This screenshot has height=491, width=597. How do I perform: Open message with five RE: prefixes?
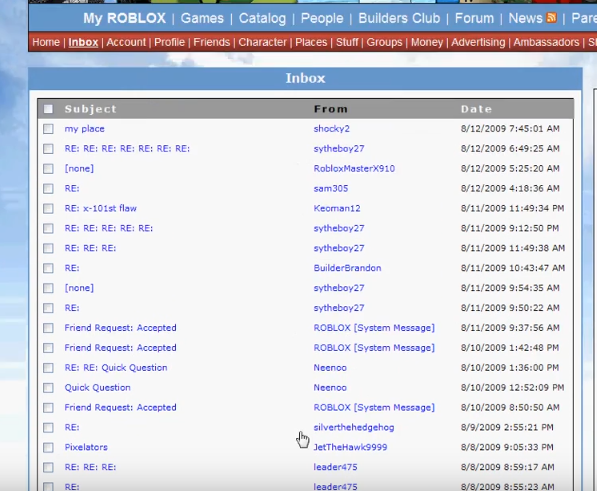(x=109, y=228)
